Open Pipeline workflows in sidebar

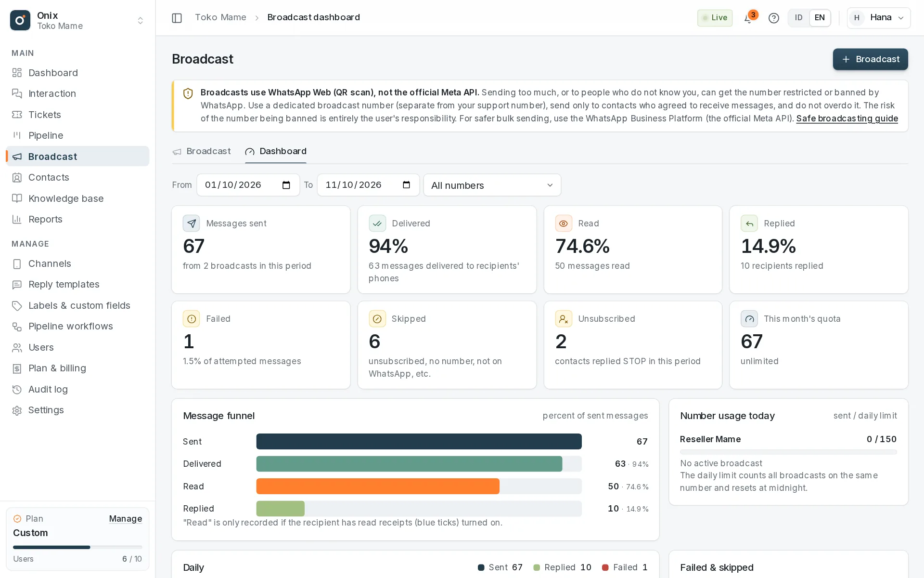tap(77, 326)
